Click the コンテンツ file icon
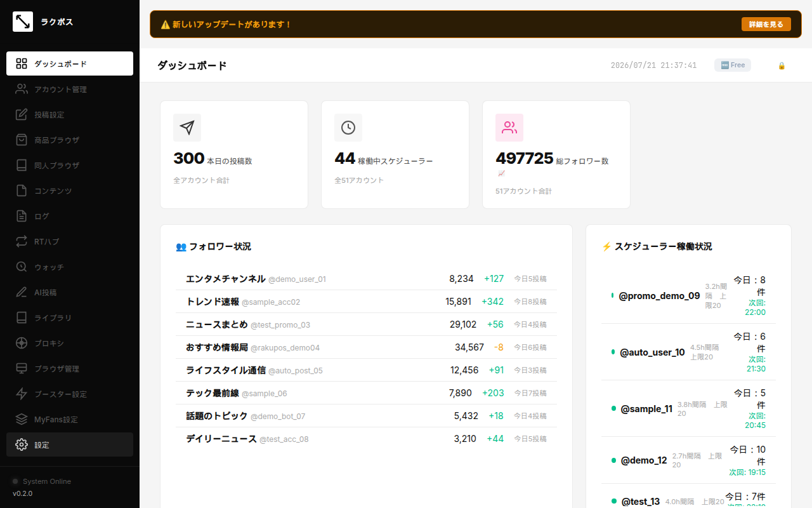 (22, 190)
